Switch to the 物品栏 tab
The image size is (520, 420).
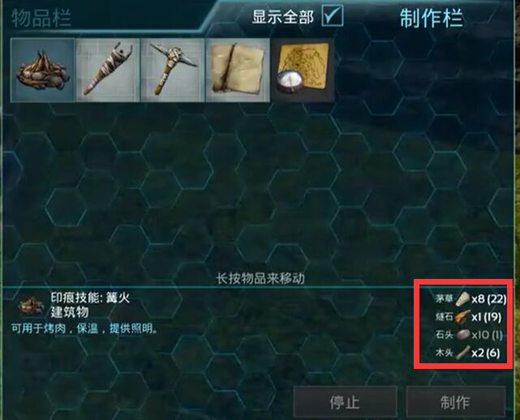pyautogui.click(x=41, y=18)
